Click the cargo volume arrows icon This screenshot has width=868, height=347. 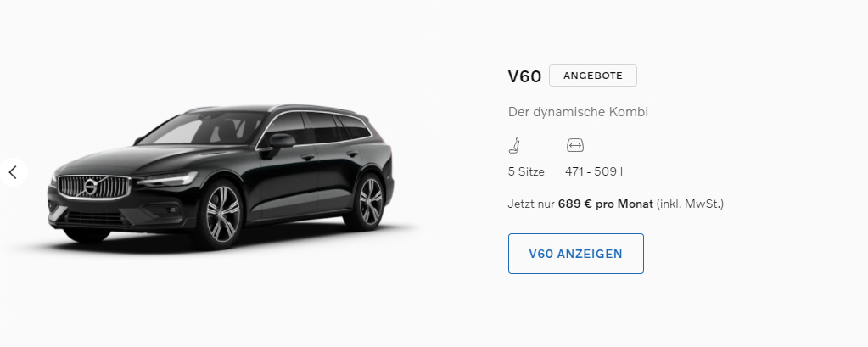[575, 146]
